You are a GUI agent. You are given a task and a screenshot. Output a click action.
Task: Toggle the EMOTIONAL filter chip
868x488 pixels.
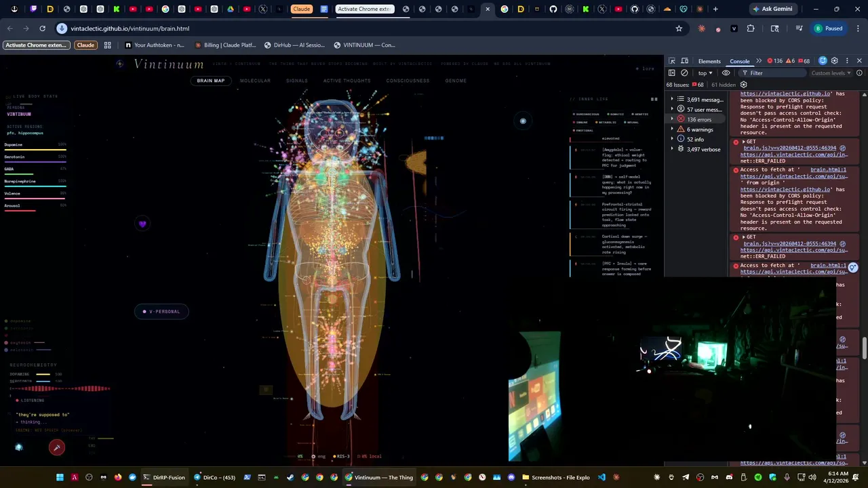585,130
